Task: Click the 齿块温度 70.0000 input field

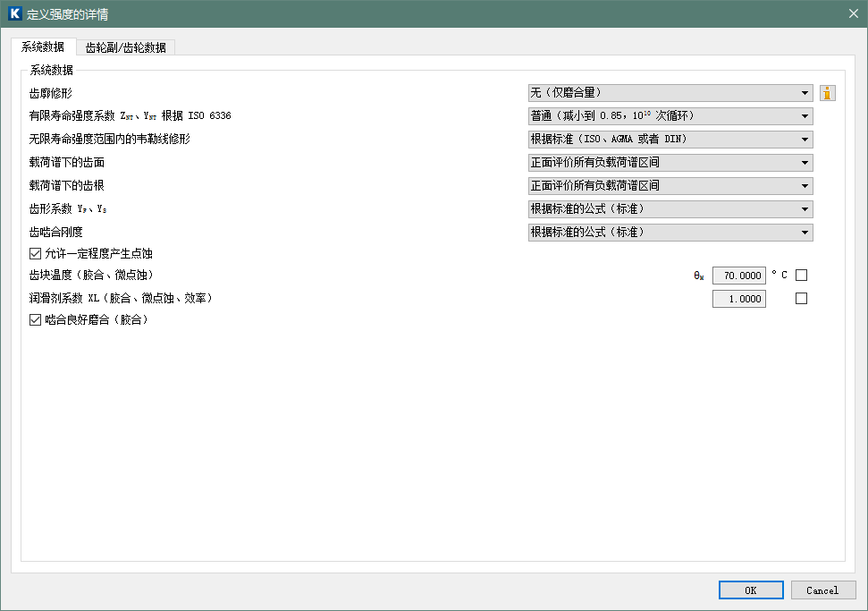Action: [739, 276]
